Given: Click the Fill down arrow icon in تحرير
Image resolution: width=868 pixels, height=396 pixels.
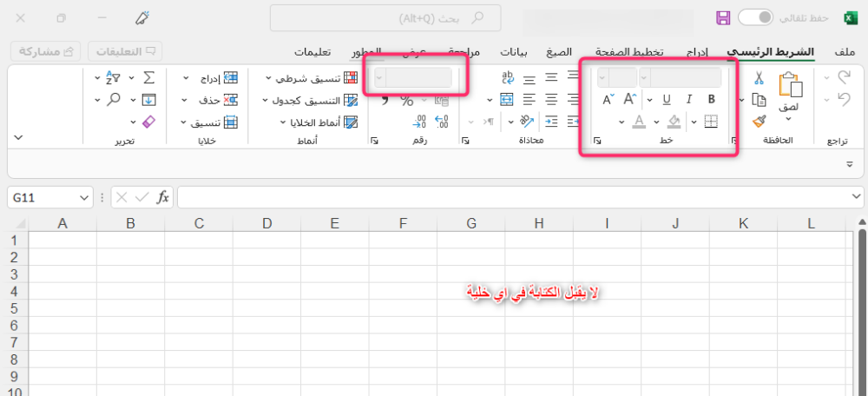Looking at the screenshot, I should [149, 100].
